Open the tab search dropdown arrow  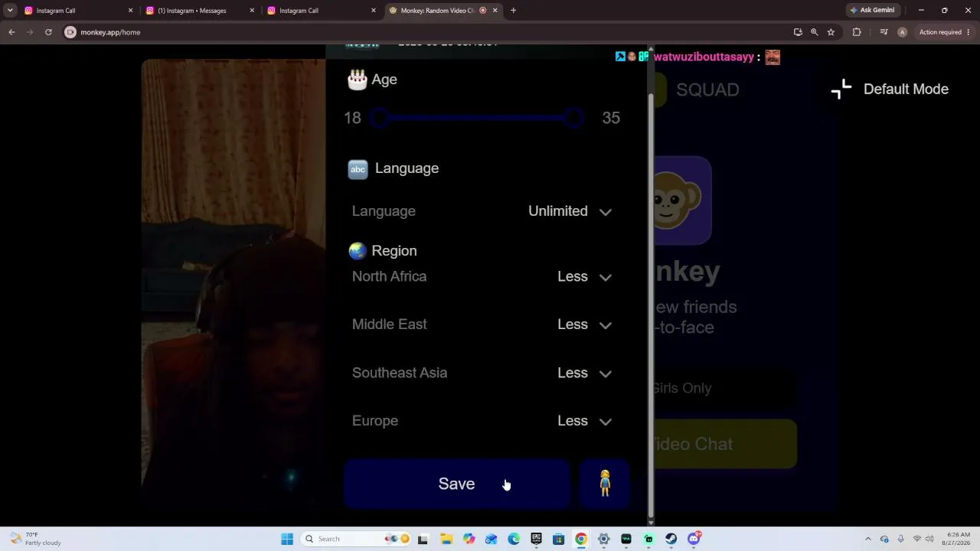pos(10,11)
